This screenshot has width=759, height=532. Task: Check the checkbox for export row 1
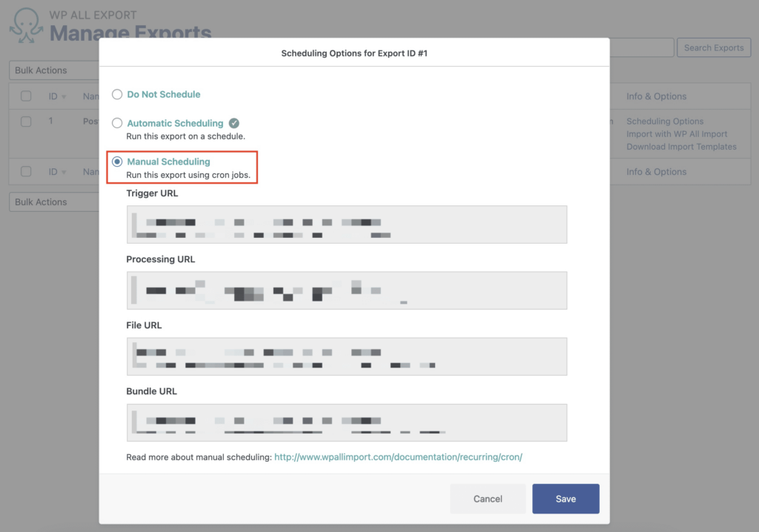click(26, 120)
